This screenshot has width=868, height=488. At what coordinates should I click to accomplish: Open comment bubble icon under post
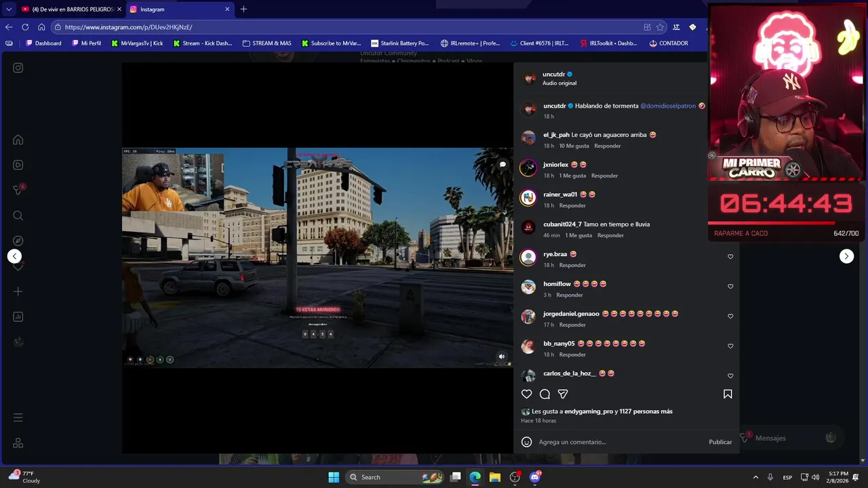tap(545, 394)
